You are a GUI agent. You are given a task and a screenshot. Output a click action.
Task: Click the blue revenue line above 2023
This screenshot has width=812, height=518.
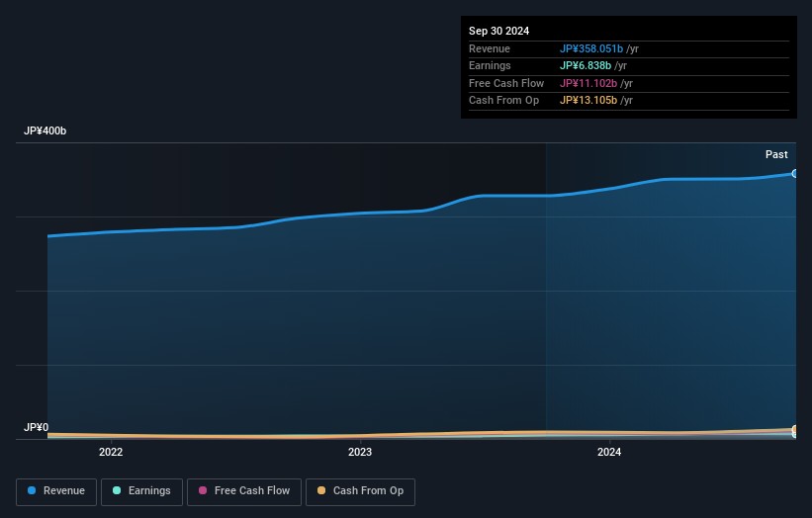click(x=360, y=214)
